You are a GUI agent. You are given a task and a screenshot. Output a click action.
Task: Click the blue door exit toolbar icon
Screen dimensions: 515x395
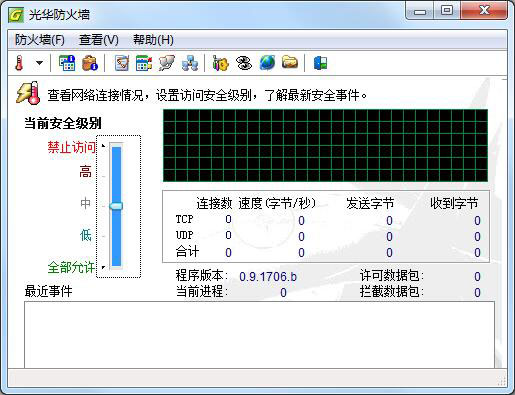point(320,63)
